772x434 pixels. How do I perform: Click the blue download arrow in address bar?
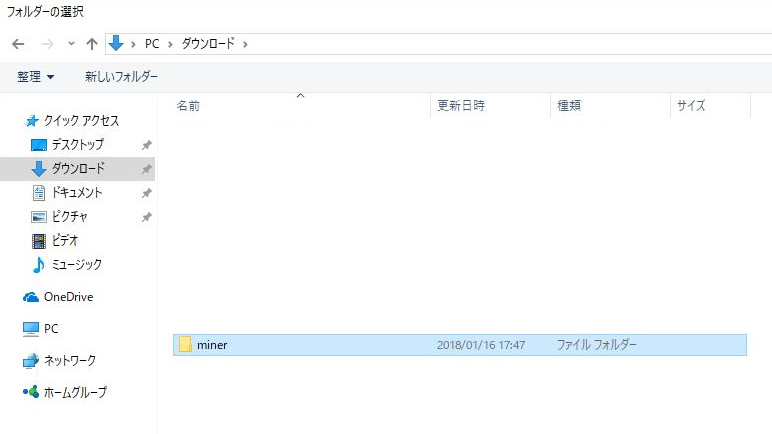click(x=116, y=43)
